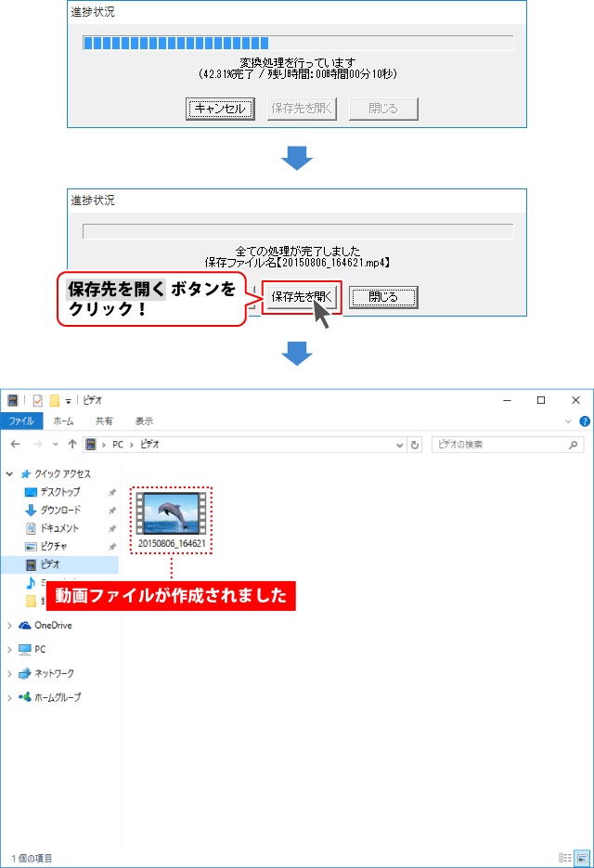Close the ビデオ Explorer window
The width and height of the screenshot is (594, 868).
pyautogui.click(x=575, y=400)
